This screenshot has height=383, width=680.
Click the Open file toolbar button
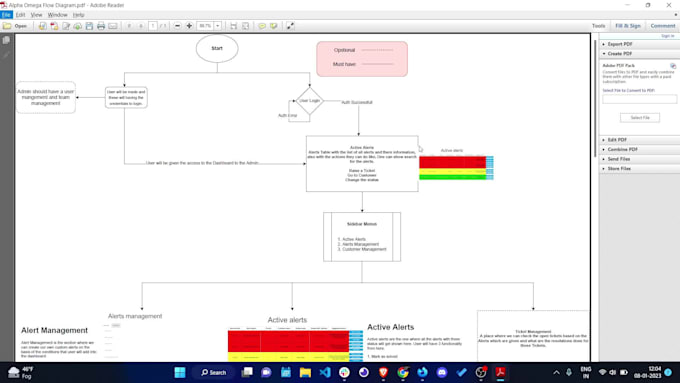[15, 26]
